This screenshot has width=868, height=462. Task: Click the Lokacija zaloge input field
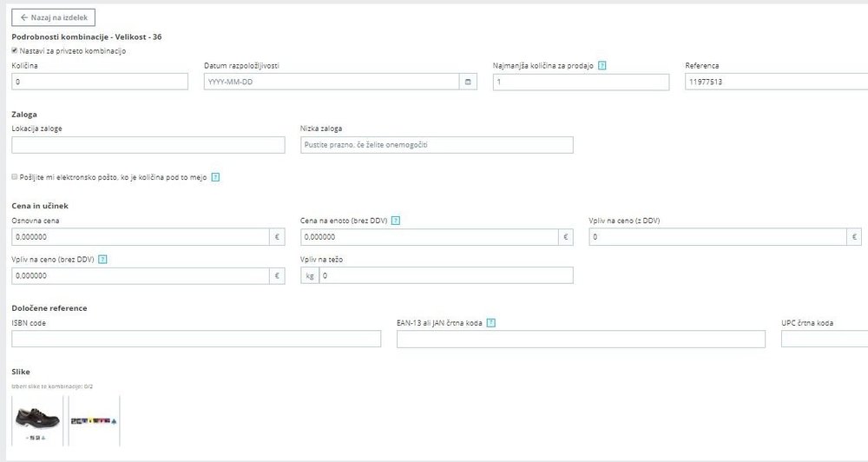[148, 145]
